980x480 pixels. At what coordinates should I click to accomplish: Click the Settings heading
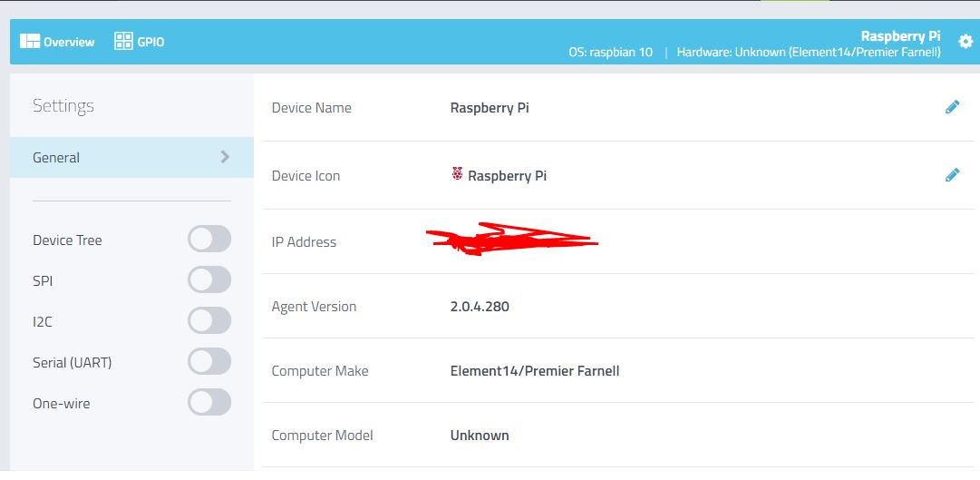click(x=63, y=105)
